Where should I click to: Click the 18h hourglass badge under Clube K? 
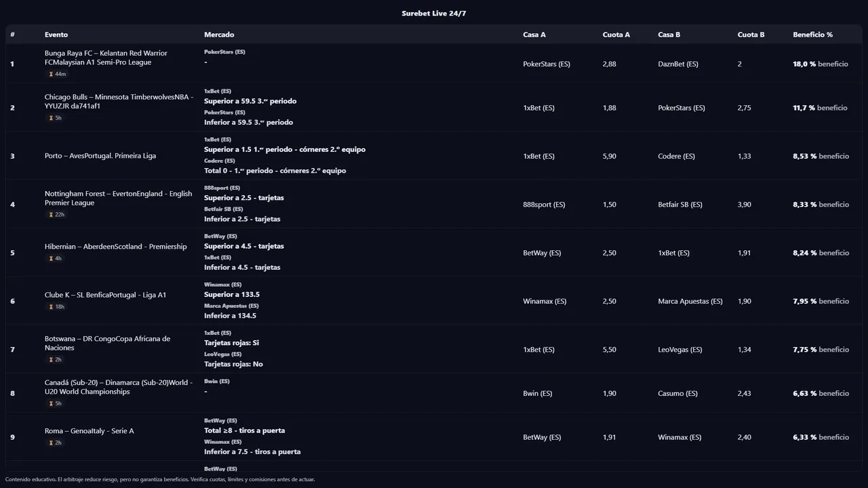coord(56,307)
